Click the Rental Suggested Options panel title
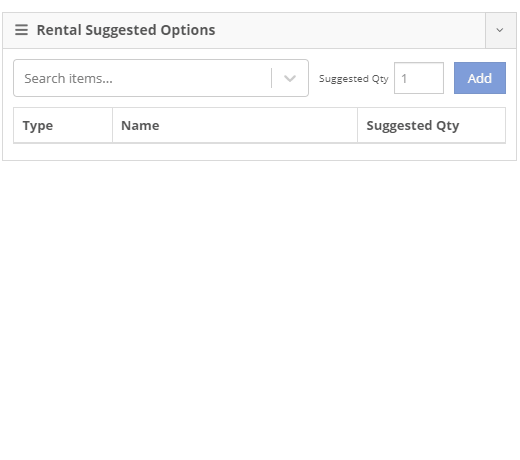Viewport: 520px width, 460px height. [x=126, y=30]
